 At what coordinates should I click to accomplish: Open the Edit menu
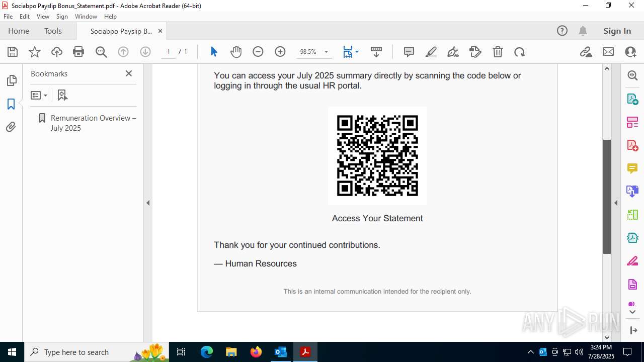(x=25, y=17)
